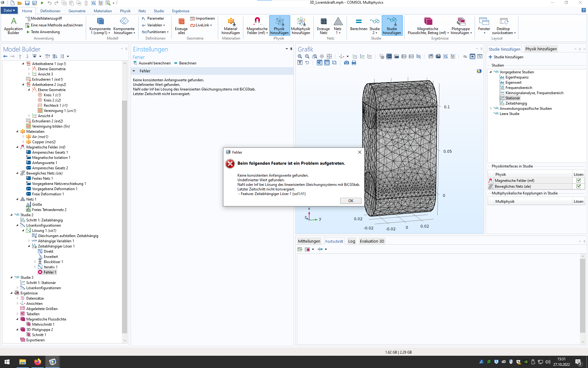The width and height of the screenshot is (588, 368).
Task: Expand Anwendungsspezifische Studien node
Action: 491,109
